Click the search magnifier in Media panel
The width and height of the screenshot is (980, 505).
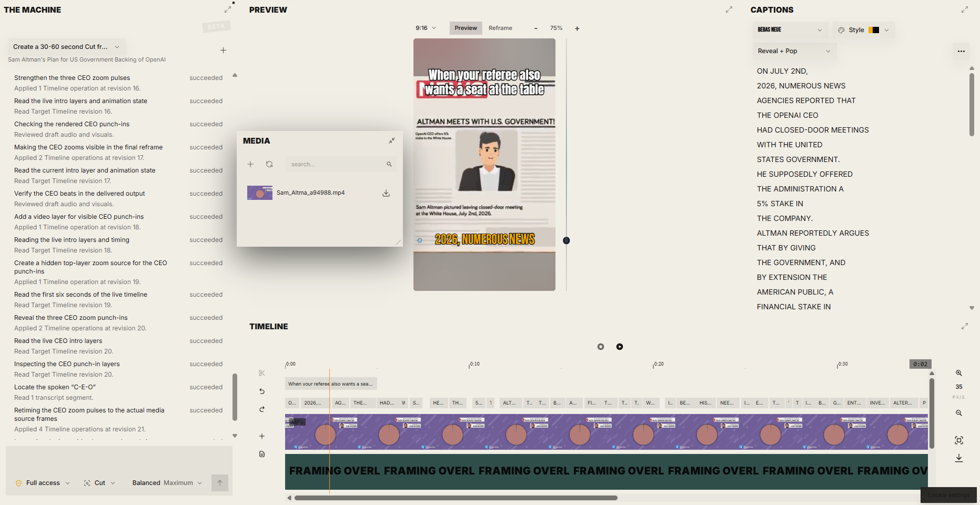389,164
